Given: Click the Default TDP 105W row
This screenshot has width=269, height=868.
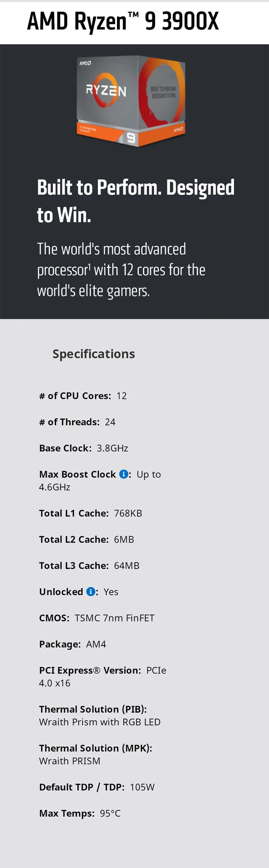Looking at the screenshot, I should click(97, 787).
